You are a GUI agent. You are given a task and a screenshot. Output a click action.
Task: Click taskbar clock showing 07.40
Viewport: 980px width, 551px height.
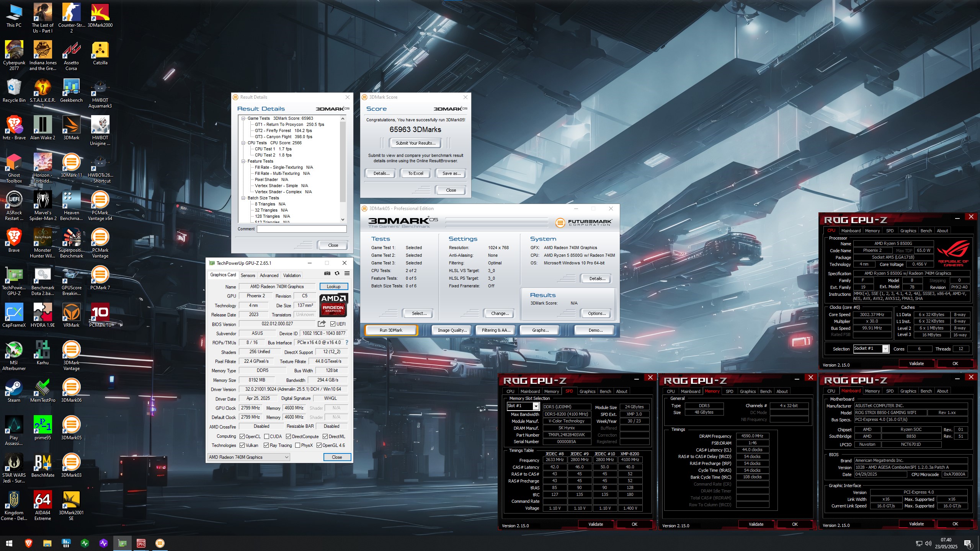point(946,543)
